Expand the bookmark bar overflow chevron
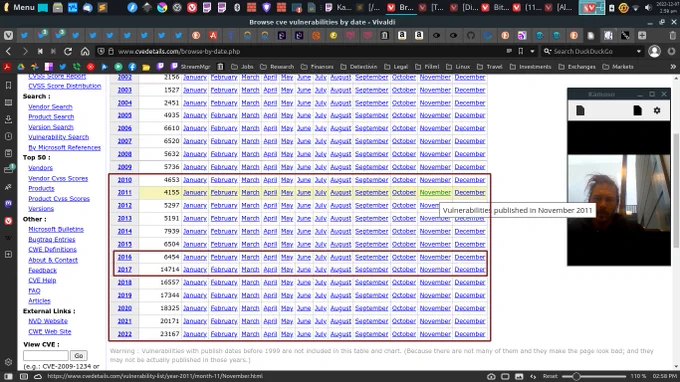Image resolution: width=680 pixels, height=382 pixels. coord(673,67)
